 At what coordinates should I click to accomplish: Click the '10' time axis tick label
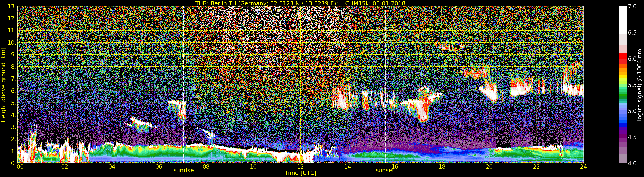[x=253, y=166]
